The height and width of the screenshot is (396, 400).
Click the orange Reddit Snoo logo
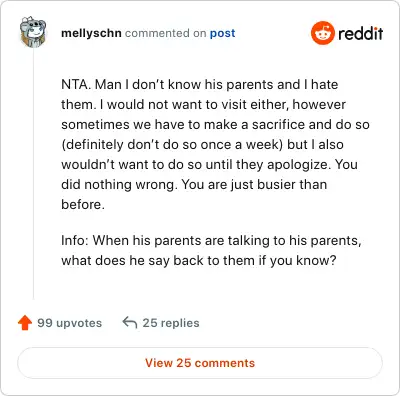coord(322,33)
